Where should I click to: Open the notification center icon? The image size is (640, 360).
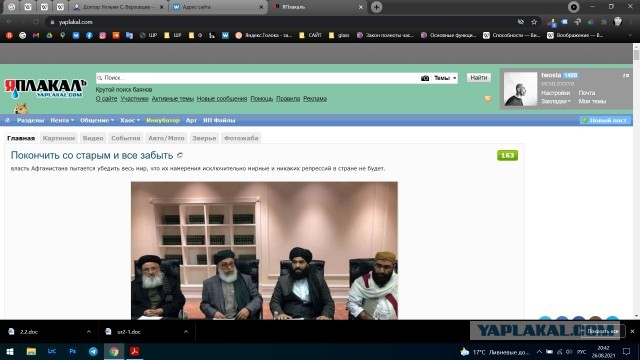(627, 351)
